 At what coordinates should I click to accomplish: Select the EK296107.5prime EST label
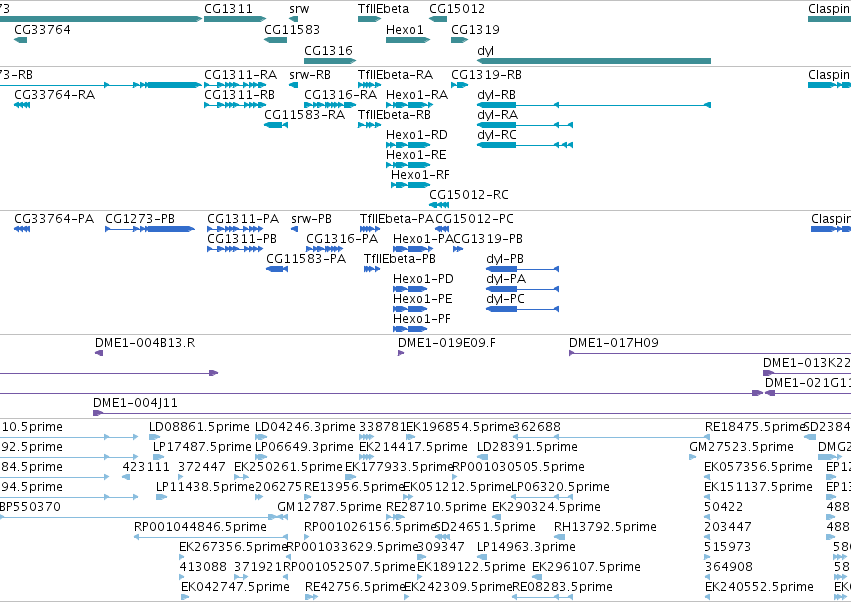click(586, 567)
